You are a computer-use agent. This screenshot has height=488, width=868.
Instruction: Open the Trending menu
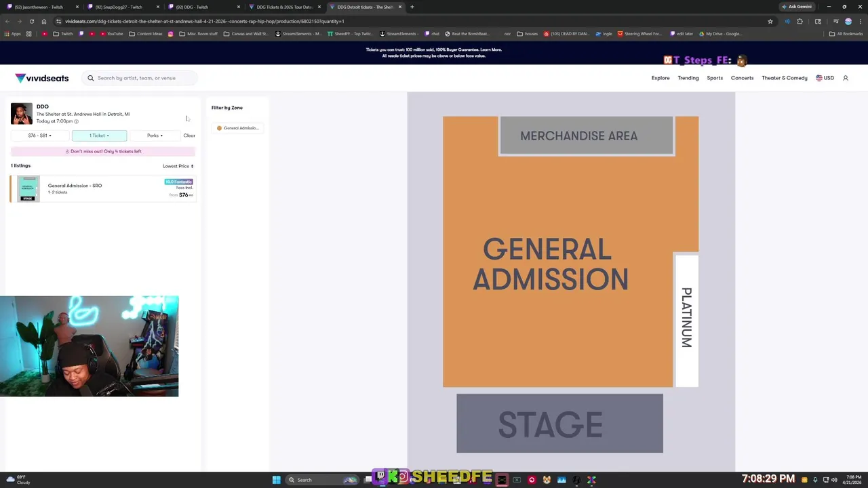688,78
